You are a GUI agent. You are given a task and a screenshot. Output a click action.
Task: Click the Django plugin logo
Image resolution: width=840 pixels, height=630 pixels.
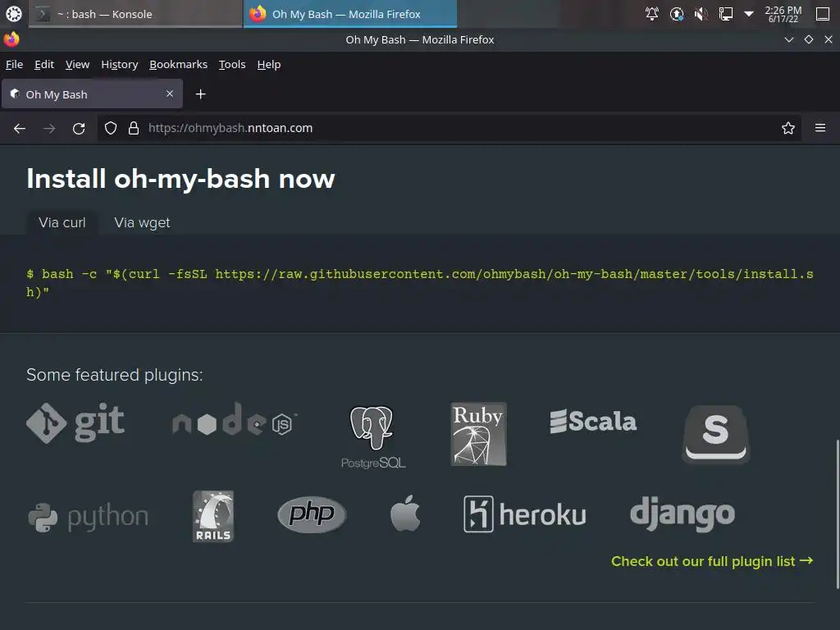682,514
